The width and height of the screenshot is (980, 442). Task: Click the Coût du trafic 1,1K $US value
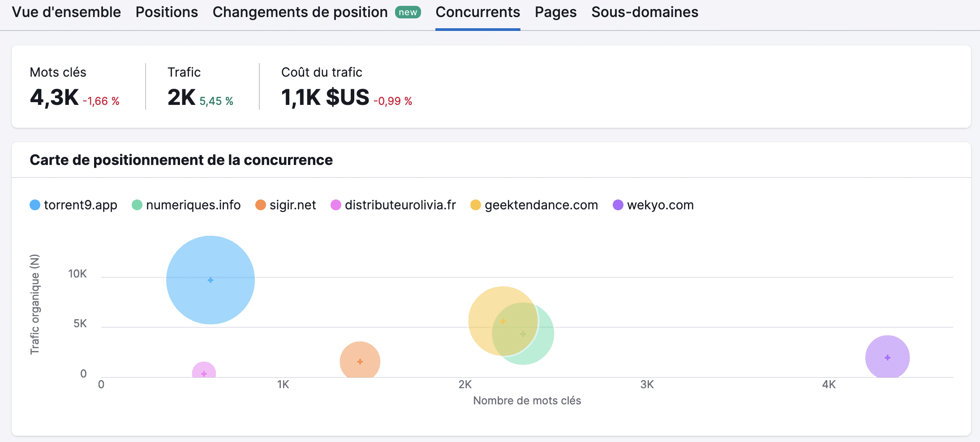pos(325,97)
